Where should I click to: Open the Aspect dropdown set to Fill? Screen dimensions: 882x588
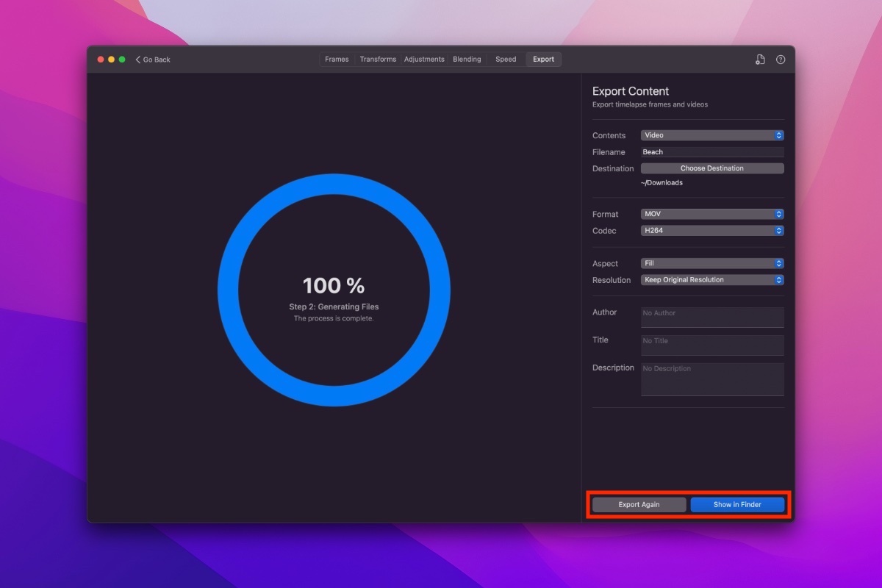[712, 263]
